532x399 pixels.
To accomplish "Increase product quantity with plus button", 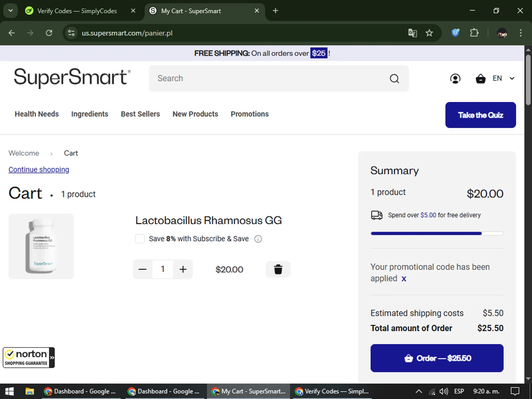I will [x=183, y=269].
